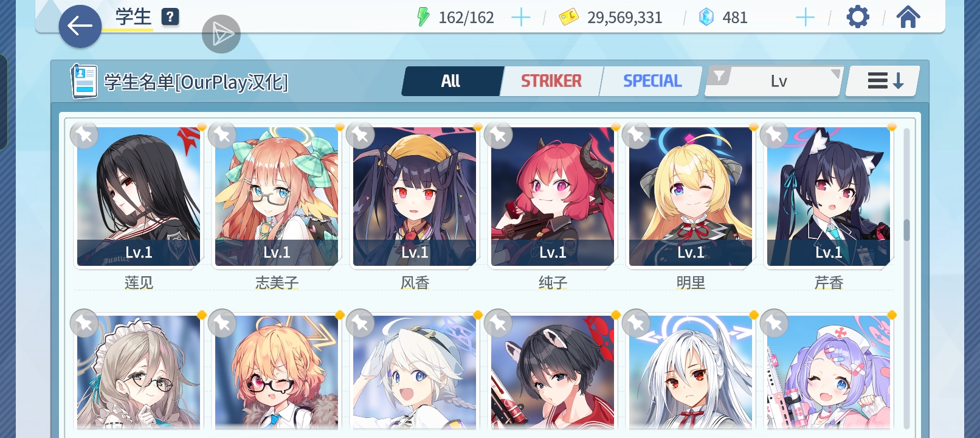
Task: Toggle the favorite star on 芹香
Action: pyautogui.click(x=775, y=135)
